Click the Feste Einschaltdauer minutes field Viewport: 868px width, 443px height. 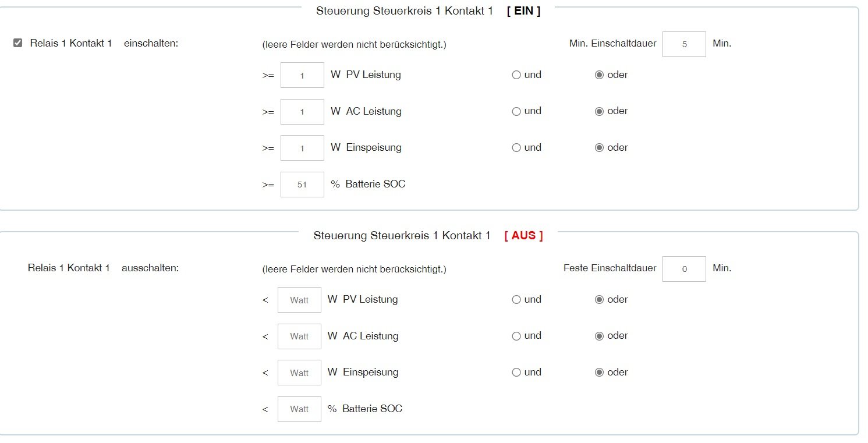point(684,269)
